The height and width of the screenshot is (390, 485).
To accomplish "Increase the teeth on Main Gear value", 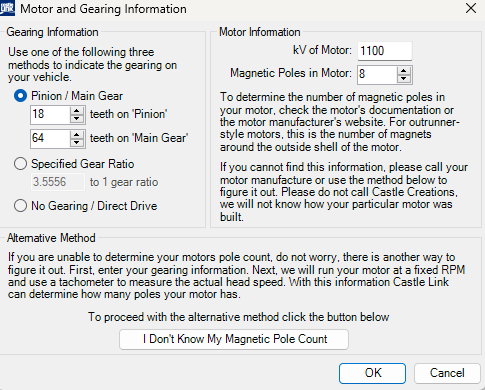I will 77,134.
